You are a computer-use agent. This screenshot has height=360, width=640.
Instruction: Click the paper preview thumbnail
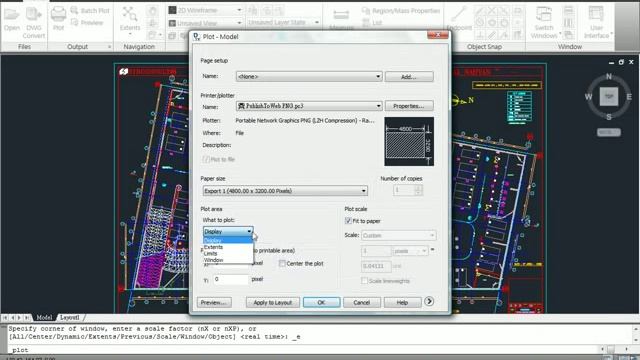click(409, 141)
